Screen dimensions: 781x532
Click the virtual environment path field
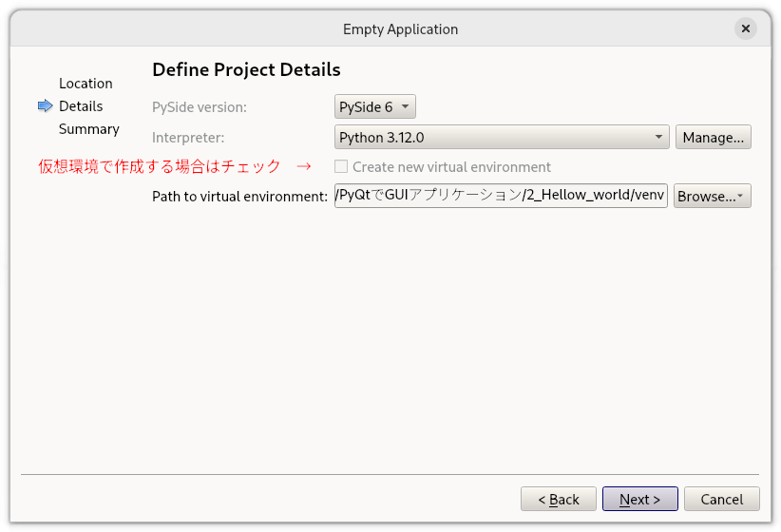[x=501, y=196]
